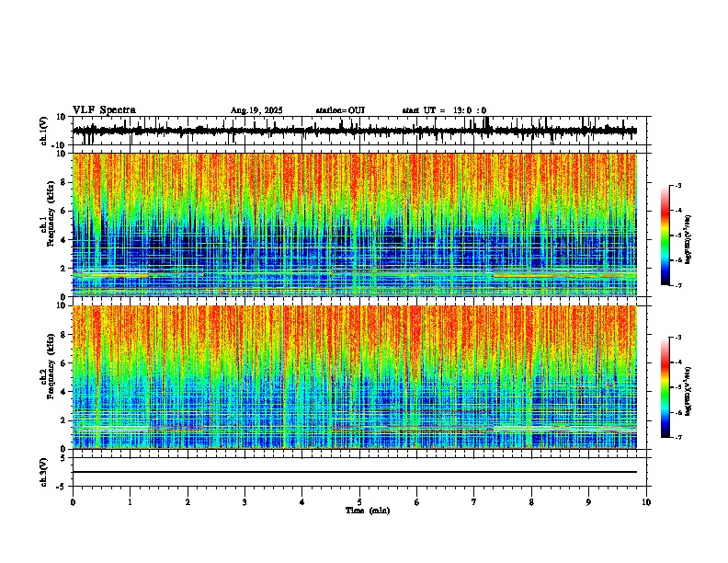
Task: Click the "3" tick on time axis
Action: (245, 502)
